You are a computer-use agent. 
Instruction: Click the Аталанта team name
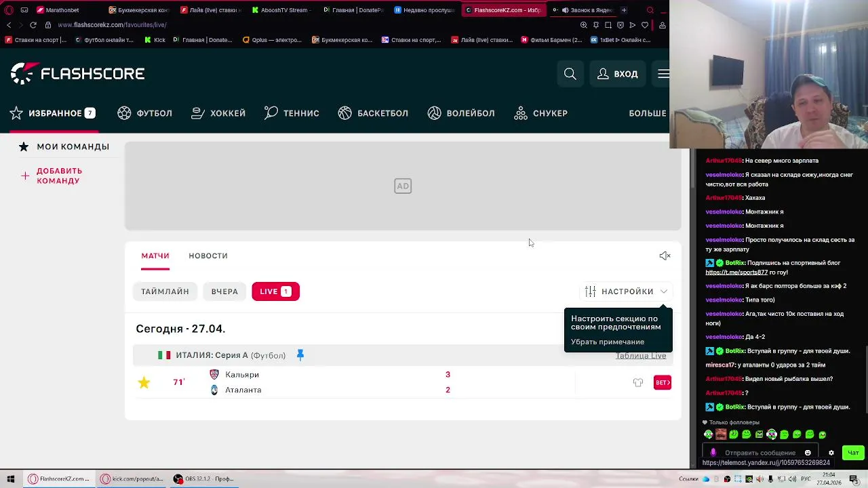(x=243, y=390)
